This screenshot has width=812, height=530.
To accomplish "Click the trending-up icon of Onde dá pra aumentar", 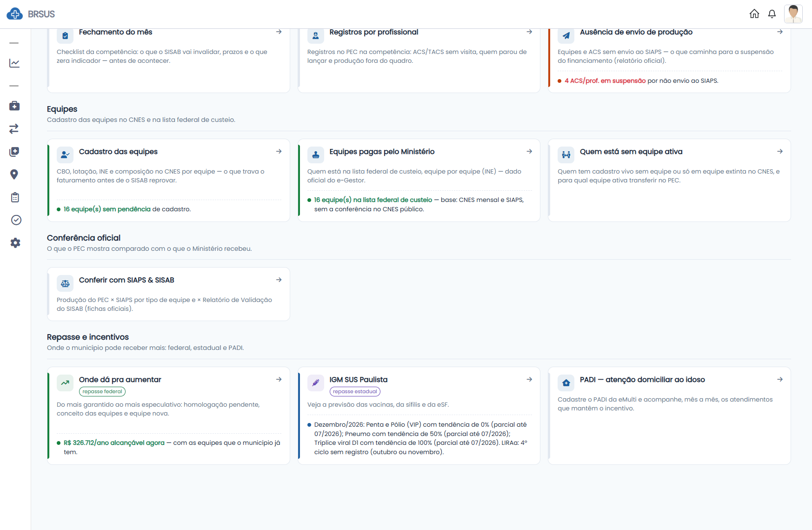I will point(65,383).
